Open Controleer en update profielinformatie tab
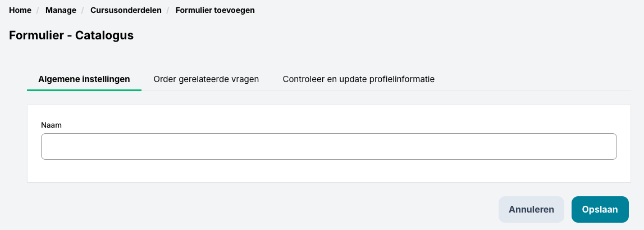The image size is (644, 230). point(358,79)
